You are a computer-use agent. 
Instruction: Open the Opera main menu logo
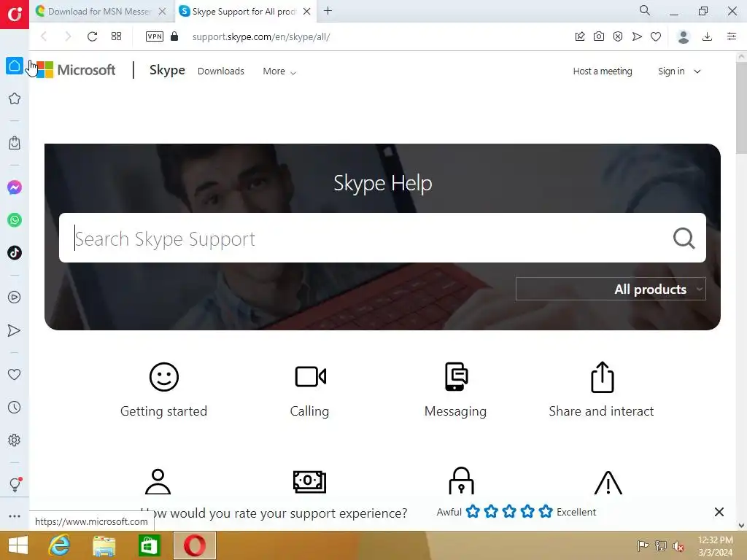(15, 14)
